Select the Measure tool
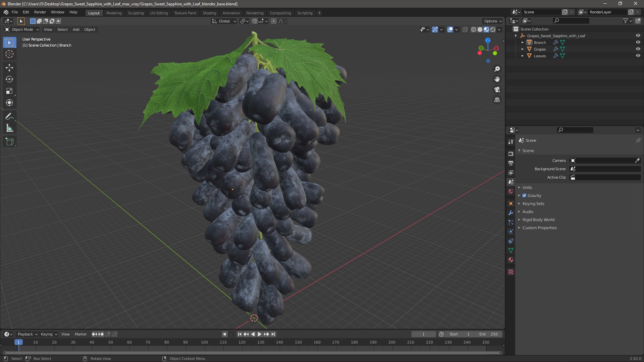The width and height of the screenshot is (644, 362). [x=9, y=128]
